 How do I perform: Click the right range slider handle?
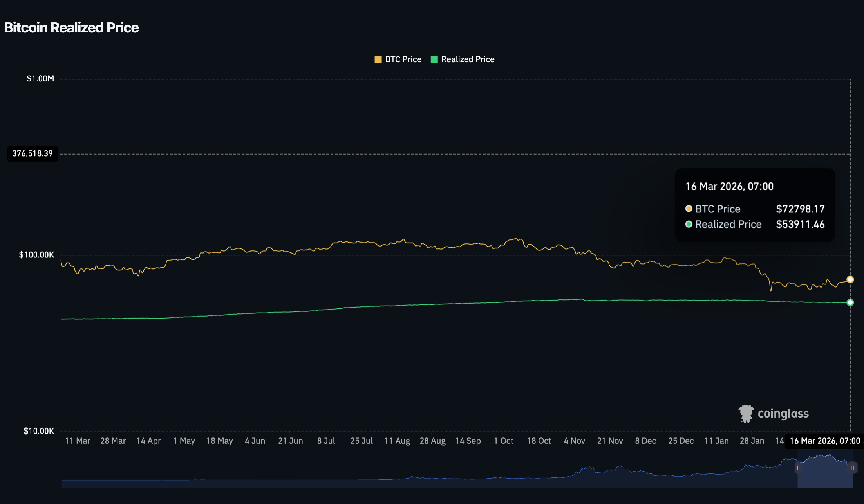point(852,468)
